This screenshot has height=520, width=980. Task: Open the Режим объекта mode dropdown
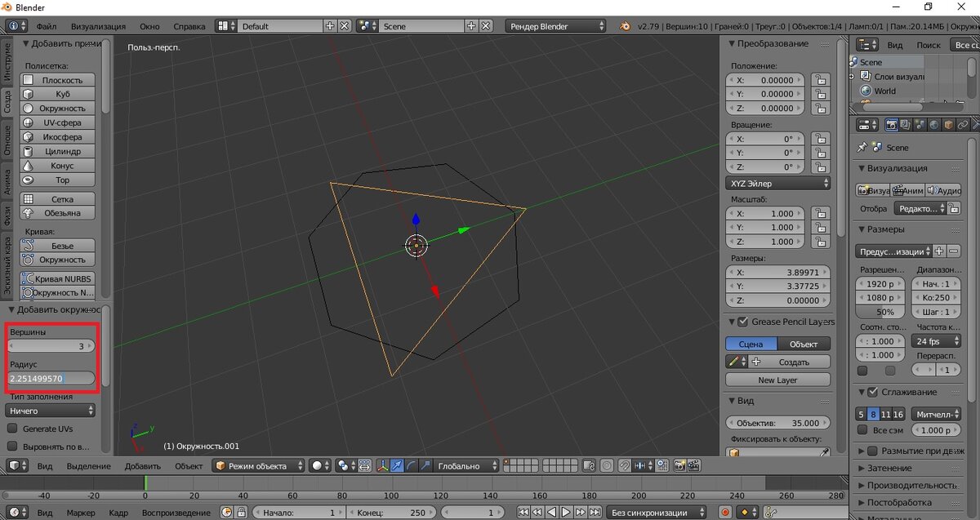258,466
